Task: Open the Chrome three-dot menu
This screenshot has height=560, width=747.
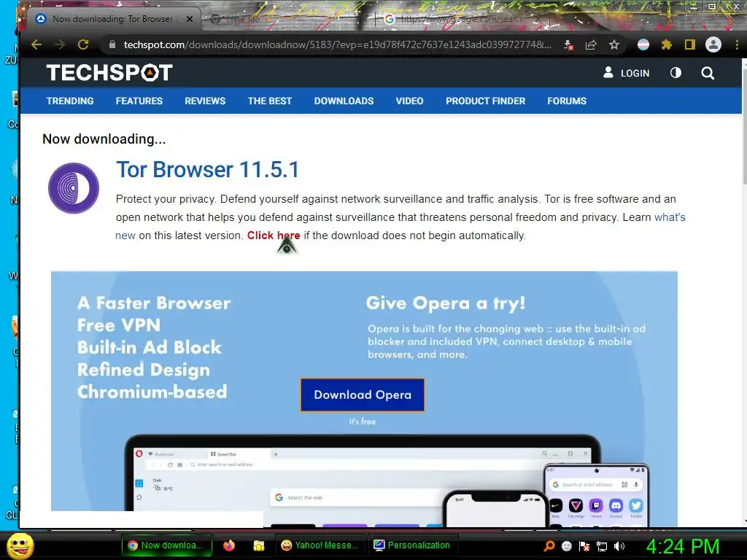Action: tap(737, 44)
